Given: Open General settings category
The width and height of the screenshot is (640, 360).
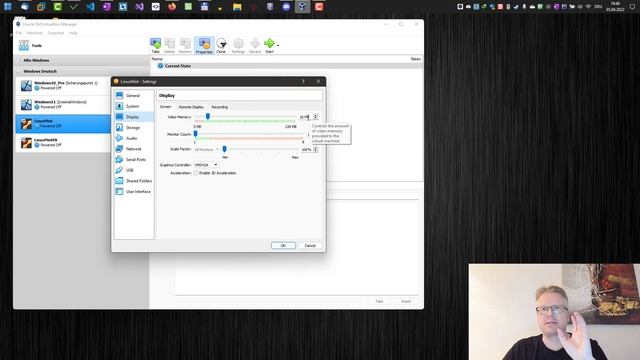Looking at the screenshot, I should [x=133, y=96].
